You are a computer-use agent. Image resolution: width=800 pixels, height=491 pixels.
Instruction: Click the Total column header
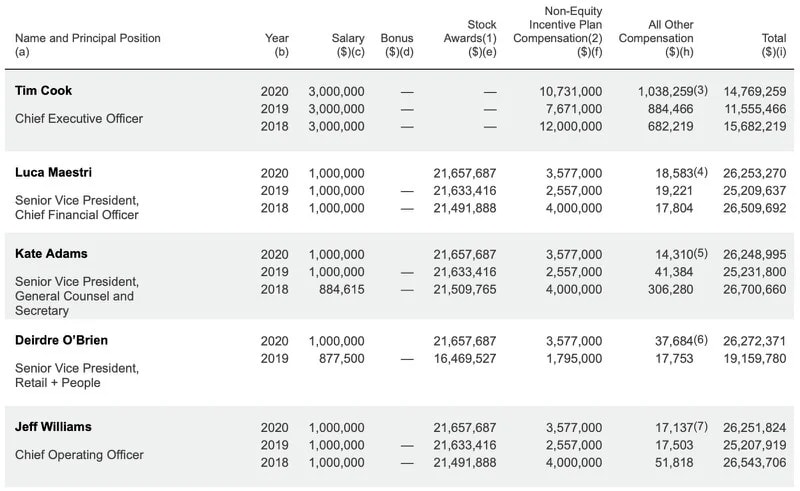[x=773, y=38]
